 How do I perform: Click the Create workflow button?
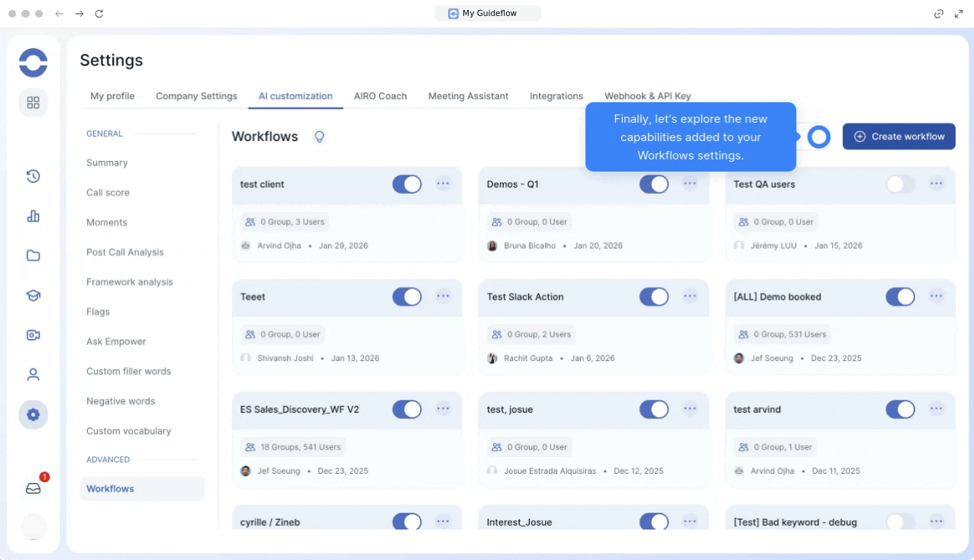pos(898,137)
